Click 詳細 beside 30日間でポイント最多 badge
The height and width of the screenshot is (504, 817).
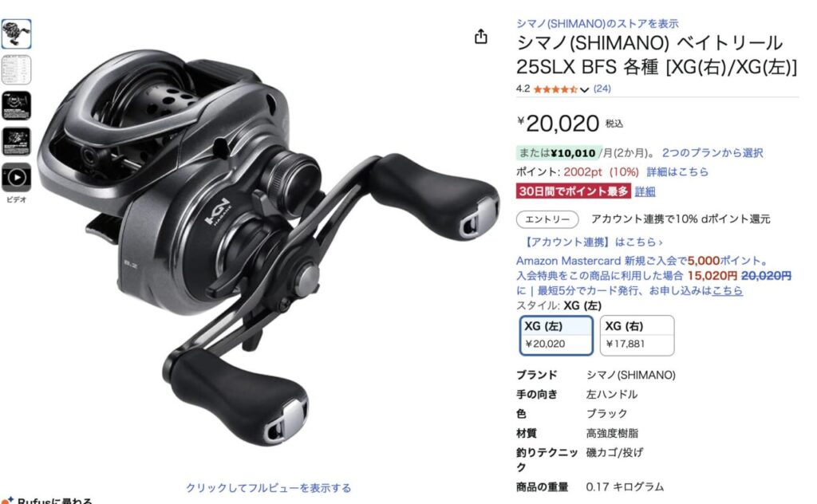[645, 191]
